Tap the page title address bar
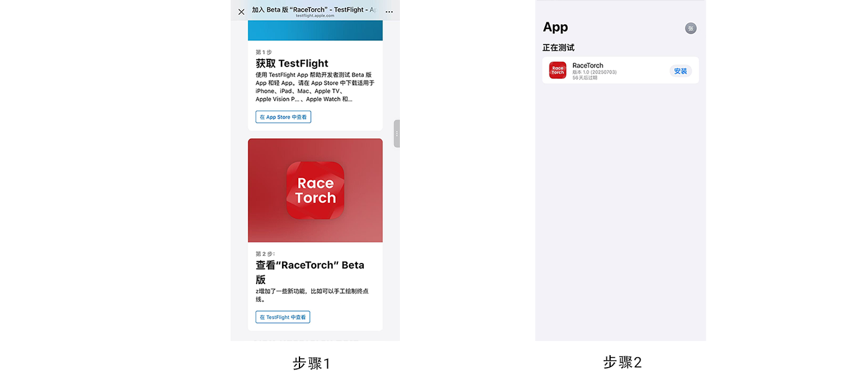868x372 pixels. 315,12
